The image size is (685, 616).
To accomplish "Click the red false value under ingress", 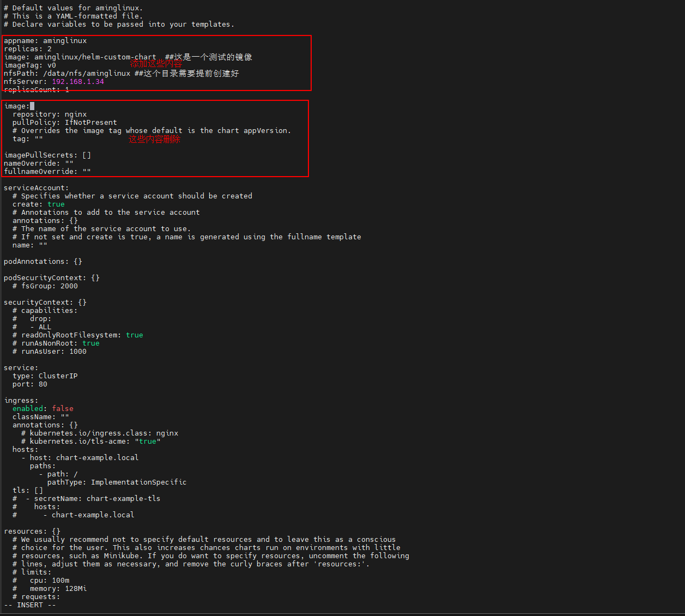I will tap(63, 409).
